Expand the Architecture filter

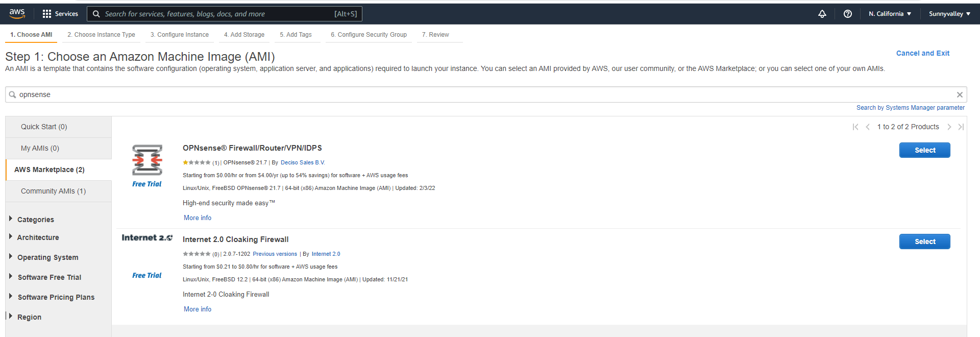[x=34, y=237]
